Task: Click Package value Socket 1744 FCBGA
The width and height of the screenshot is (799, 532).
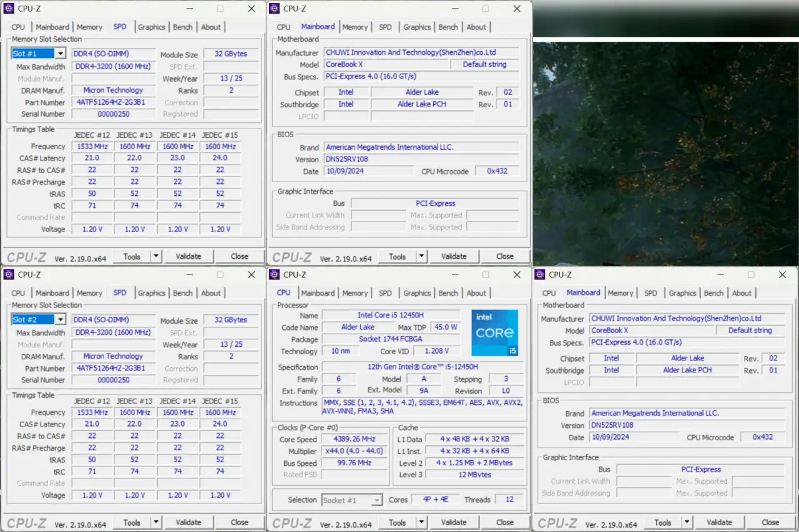Action: pos(391,339)
